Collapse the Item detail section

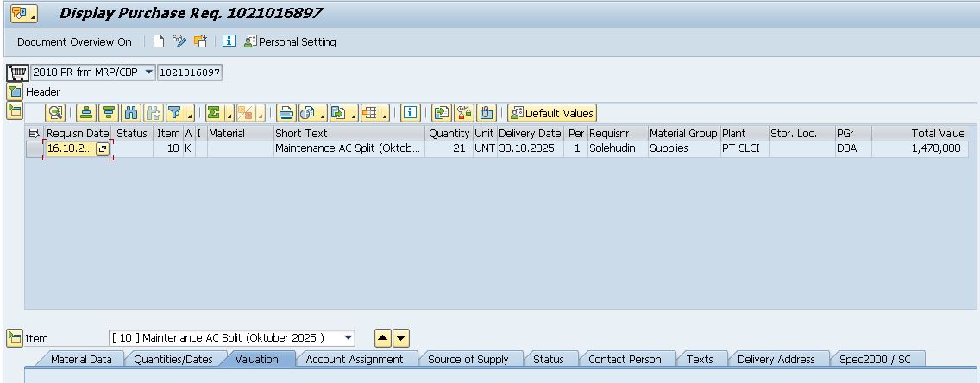pyautogui.click(x=15, y=338)
